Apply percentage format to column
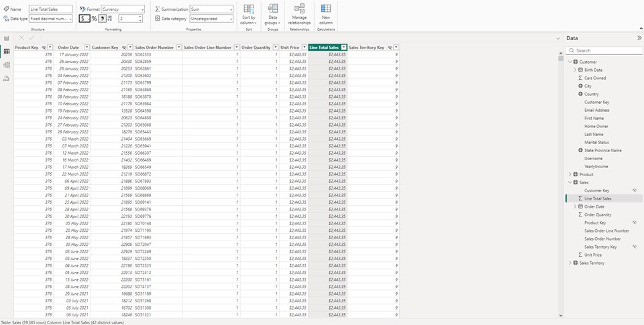This screenshot has width=644, height=325. (x=94, y=19)
